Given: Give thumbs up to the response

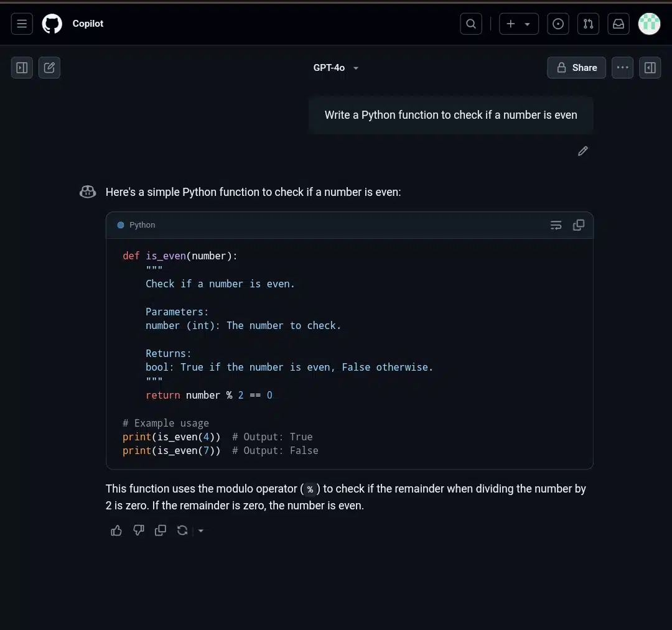Looking at the screenshot, I should click(116, 530).
